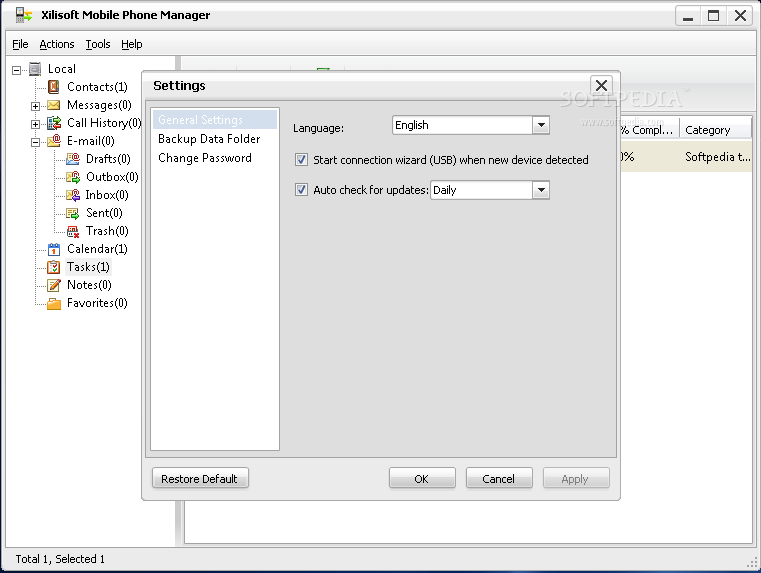The height and width of the screenshot is (573, 761).
Task: Click the Tasks clipboard icon
Action: point(53,267)
